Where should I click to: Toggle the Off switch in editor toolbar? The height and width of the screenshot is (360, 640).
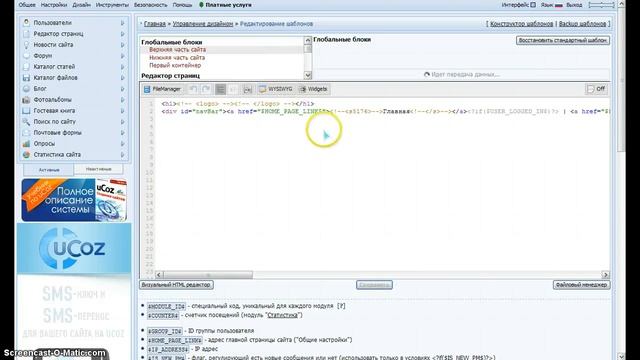click(596, 89)
